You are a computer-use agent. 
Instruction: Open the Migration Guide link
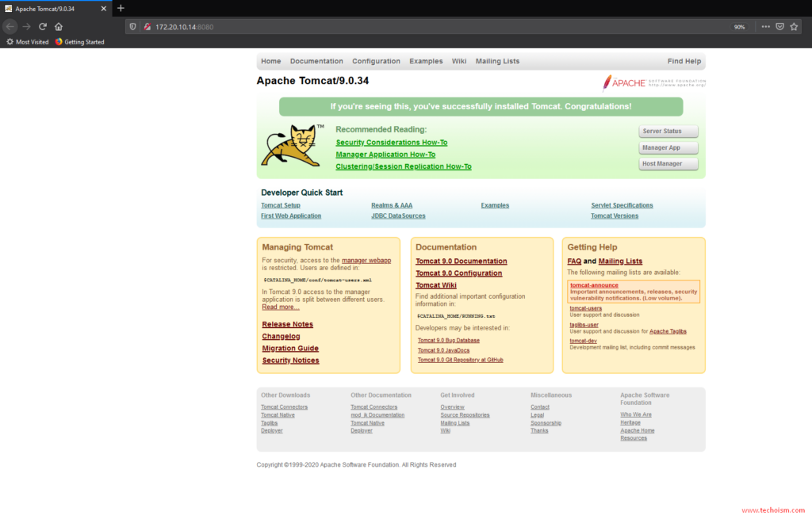[x=290, y=348]
